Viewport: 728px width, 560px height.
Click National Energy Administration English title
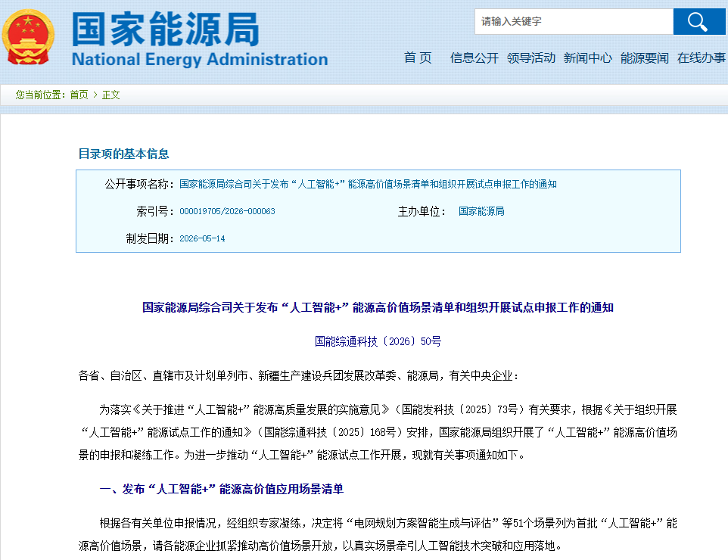200,60
